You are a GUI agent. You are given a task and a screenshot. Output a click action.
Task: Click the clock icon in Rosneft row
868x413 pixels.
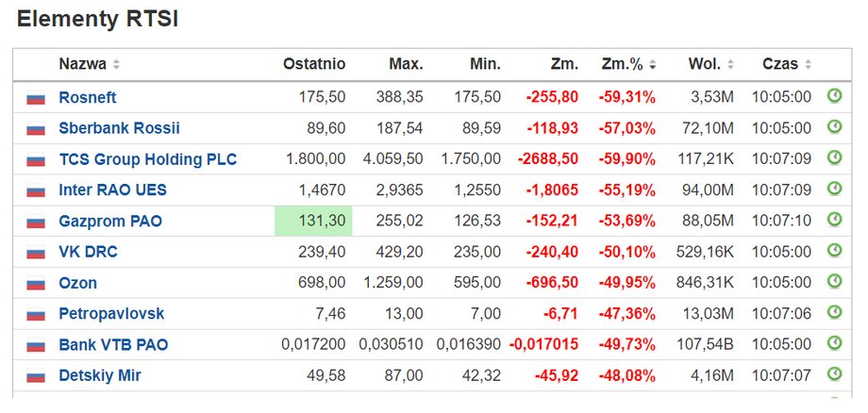coord(834,96)
